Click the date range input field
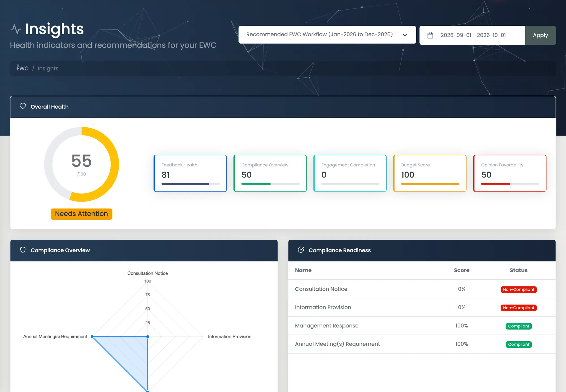 [472, 35]
